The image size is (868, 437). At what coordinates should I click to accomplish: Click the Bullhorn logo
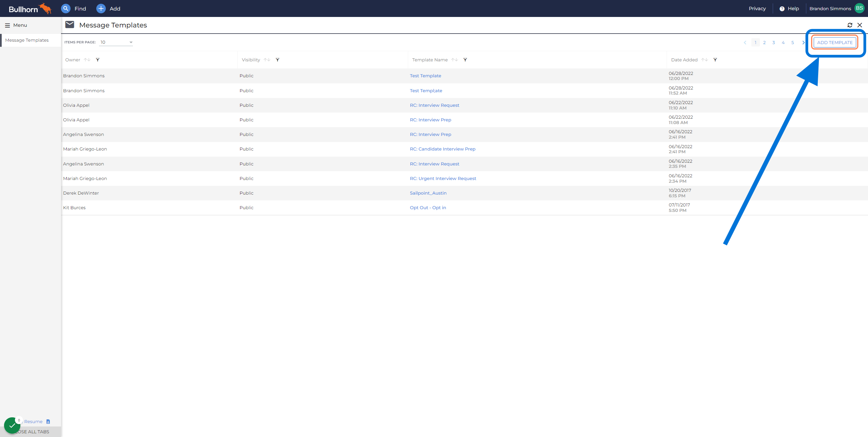click(30, 8)
